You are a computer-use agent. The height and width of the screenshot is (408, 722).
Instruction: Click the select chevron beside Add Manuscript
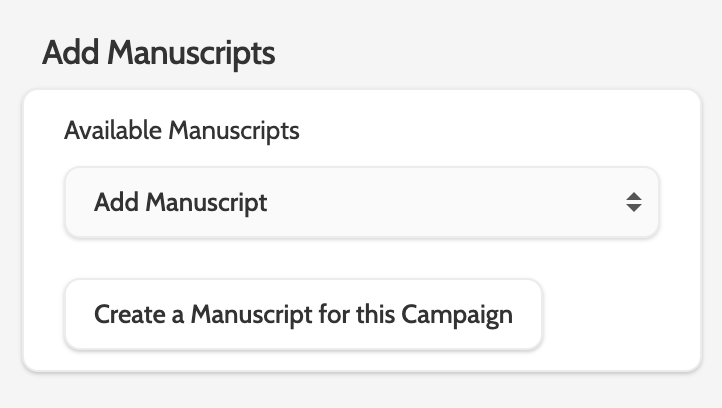point(633,202)
